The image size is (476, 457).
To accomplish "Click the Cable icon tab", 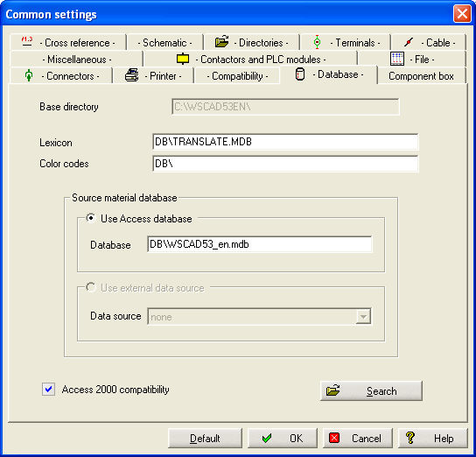I will tap(409, 42).
